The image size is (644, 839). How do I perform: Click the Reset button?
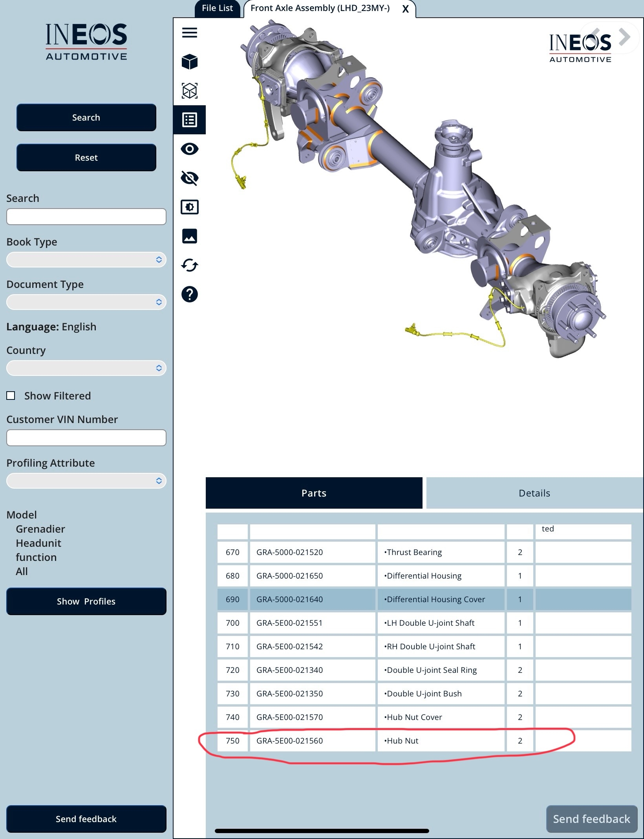(x=86, y=158)
